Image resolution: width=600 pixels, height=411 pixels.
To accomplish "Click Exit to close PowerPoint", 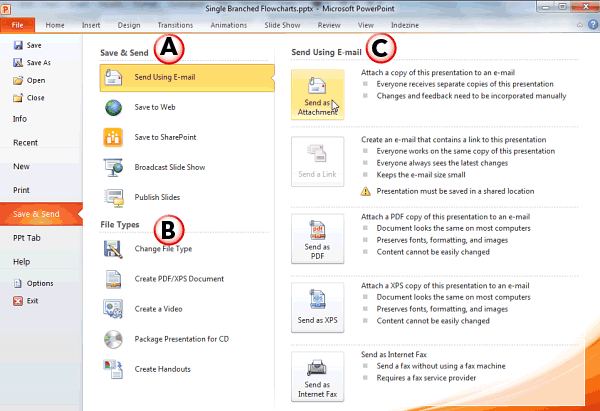I will (x=33, y=300).
